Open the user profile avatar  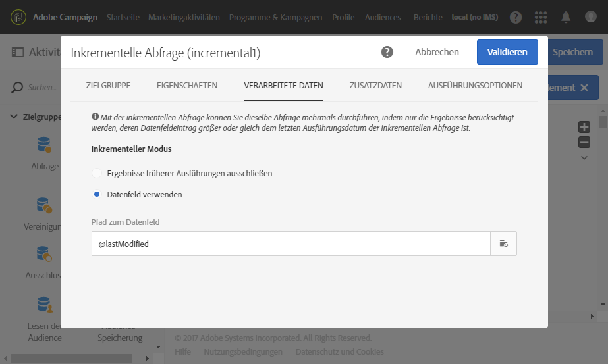[591, 16]
